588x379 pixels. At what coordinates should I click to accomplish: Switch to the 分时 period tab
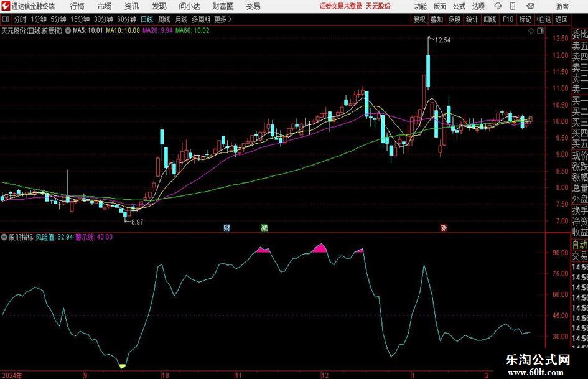pyautogui.click(x=21, y=19)
